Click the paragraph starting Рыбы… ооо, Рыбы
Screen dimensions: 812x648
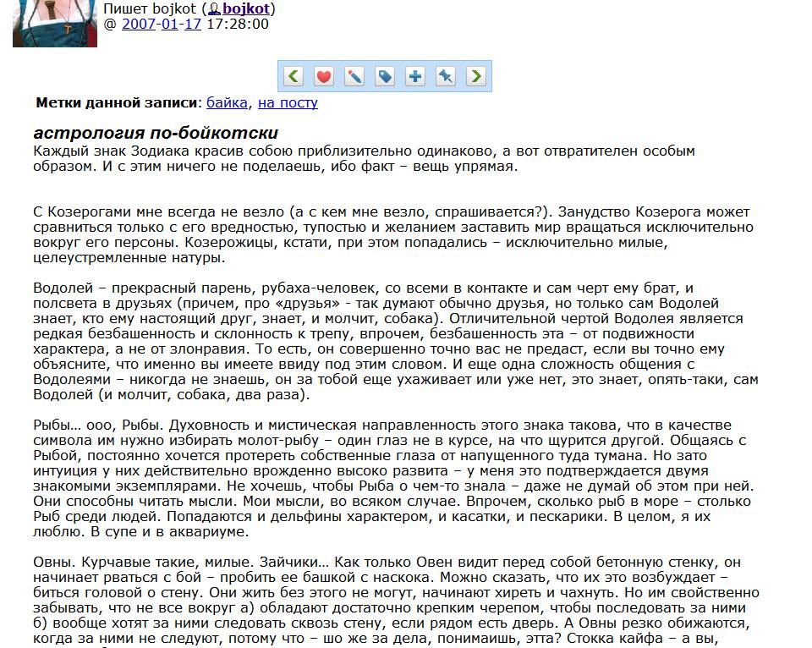pos(393,478)
